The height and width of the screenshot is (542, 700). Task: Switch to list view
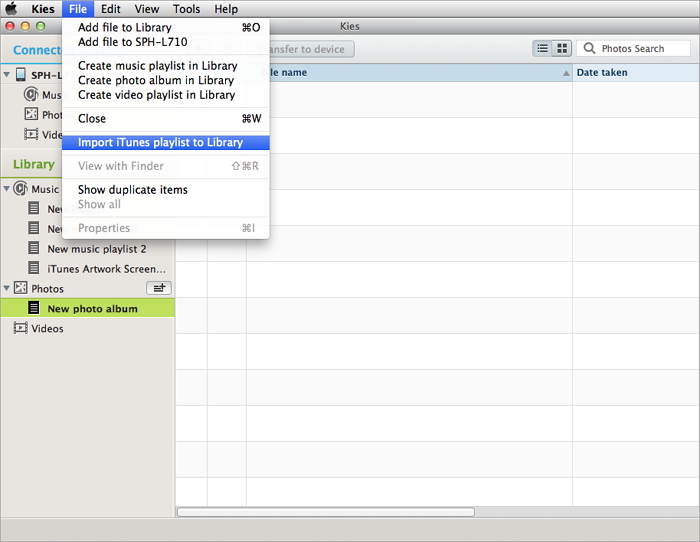click(x=542, y=48)
